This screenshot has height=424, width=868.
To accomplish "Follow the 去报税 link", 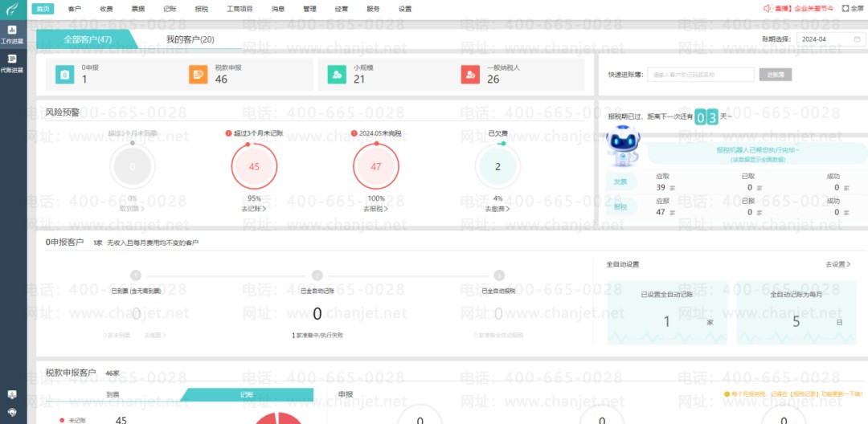I will click(x=375, y=209).
